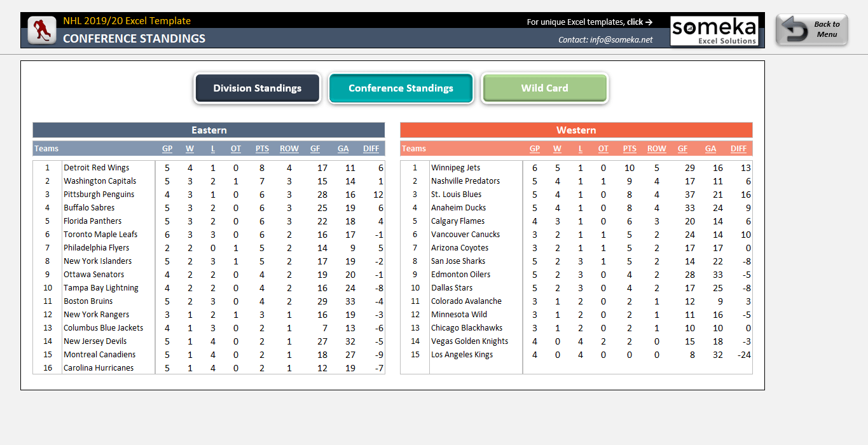
Task: Select the New York Rangers team name
Action: pos(97,315)
